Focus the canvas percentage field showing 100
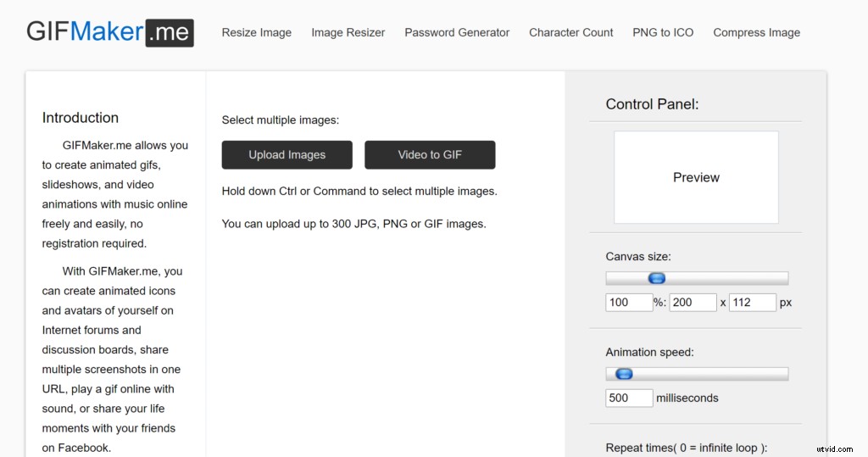This screenshot has height=457, width=868. 629,303
